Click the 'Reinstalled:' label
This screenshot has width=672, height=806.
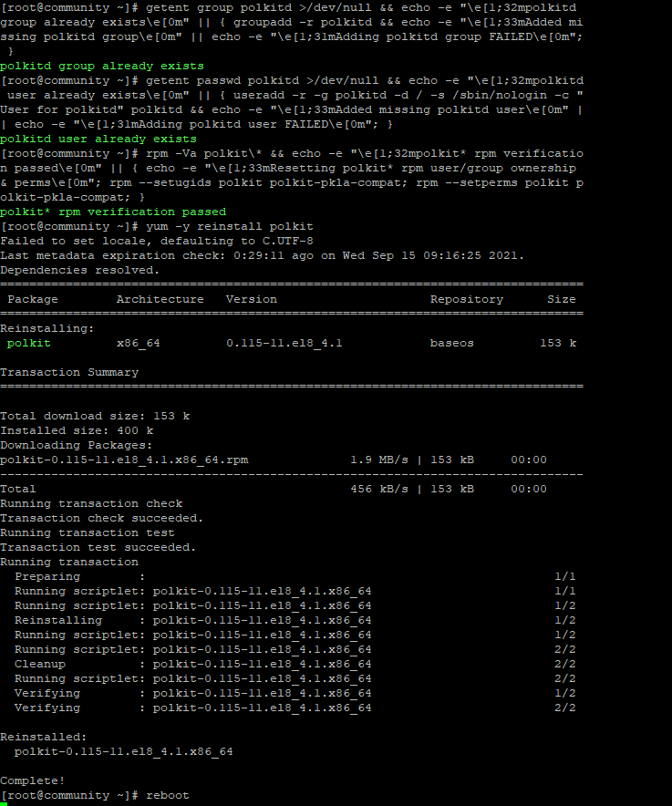coord(44,737)
